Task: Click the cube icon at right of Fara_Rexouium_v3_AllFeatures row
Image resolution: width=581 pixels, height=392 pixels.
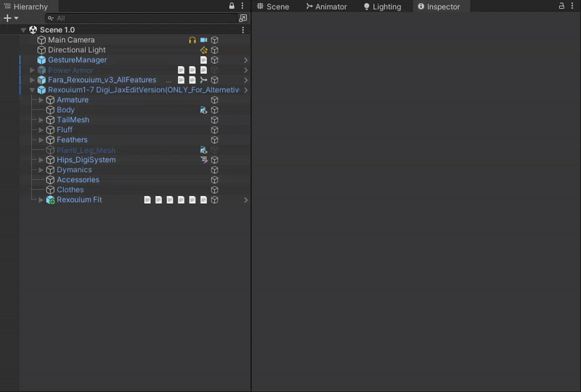Action: point(214,80)
